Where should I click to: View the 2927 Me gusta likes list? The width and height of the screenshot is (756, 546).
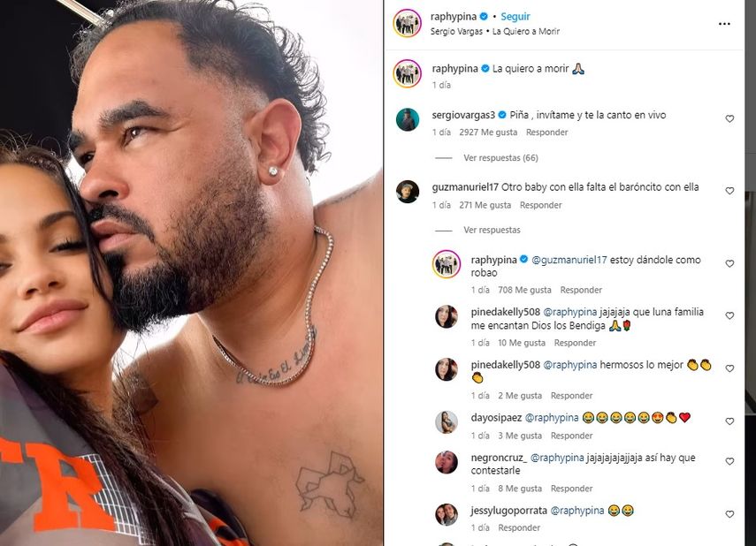click(488, 132)
